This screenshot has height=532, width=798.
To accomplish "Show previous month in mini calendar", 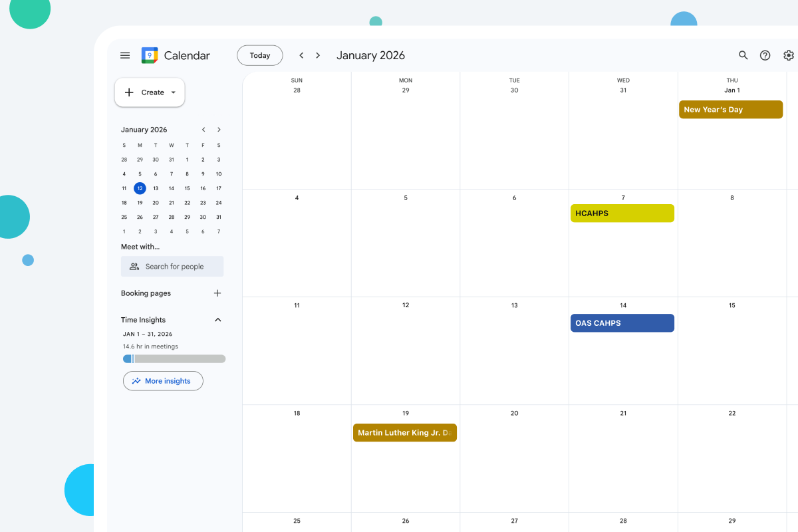I will click(x=203, y=130).
